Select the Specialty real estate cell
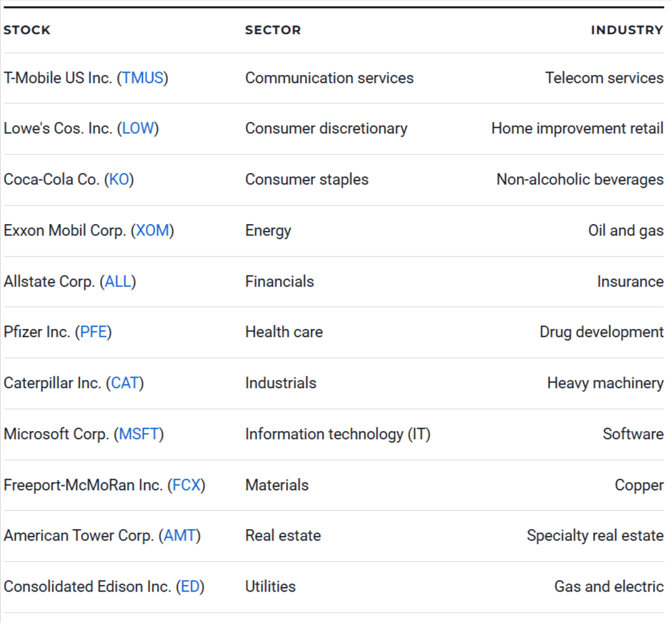672x623 pixels. [595, 536]
